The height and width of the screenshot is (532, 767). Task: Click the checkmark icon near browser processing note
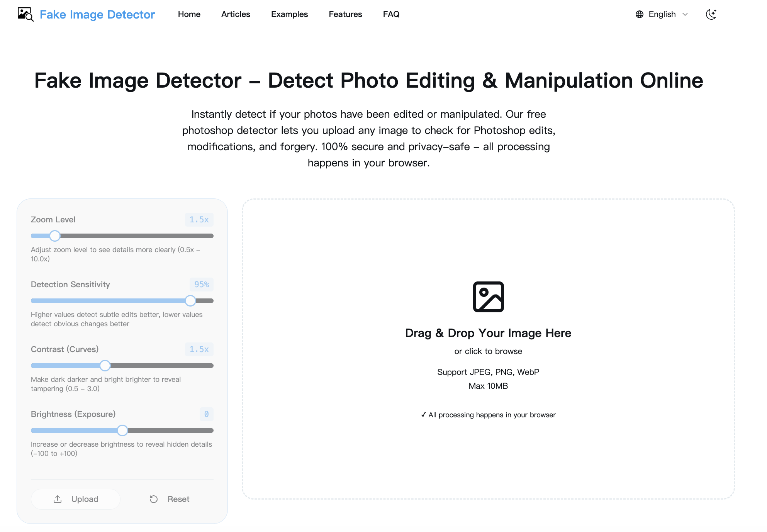(423, 415)
